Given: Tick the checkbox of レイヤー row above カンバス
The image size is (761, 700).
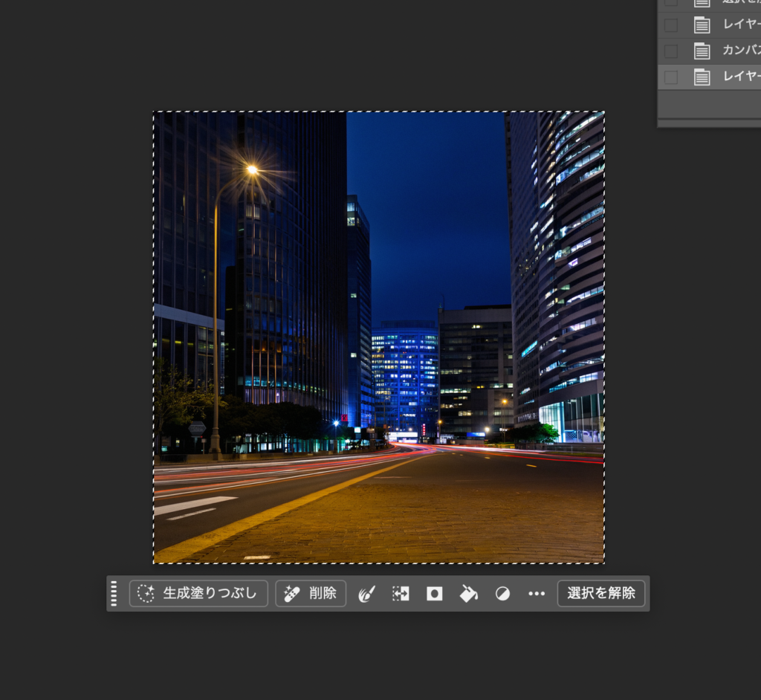Looking at the screenshot, I should pos(671,25).
